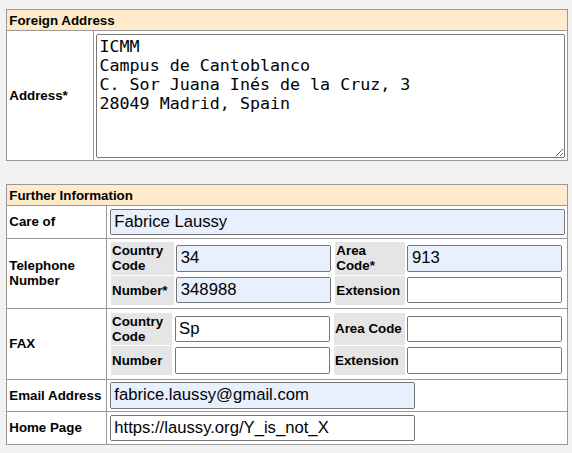572x453 pixels.
Task: Edit the Care of field
Action: pos(337,222)
